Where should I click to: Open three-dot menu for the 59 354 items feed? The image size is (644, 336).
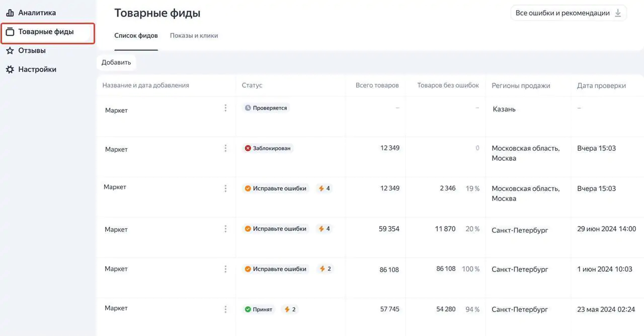point(225,229)
